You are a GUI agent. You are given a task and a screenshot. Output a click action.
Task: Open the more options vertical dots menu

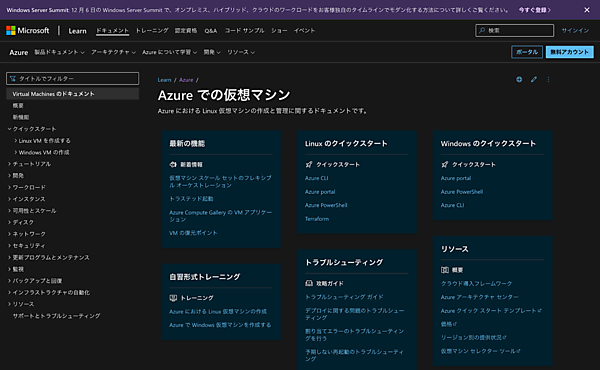[548, 79]
